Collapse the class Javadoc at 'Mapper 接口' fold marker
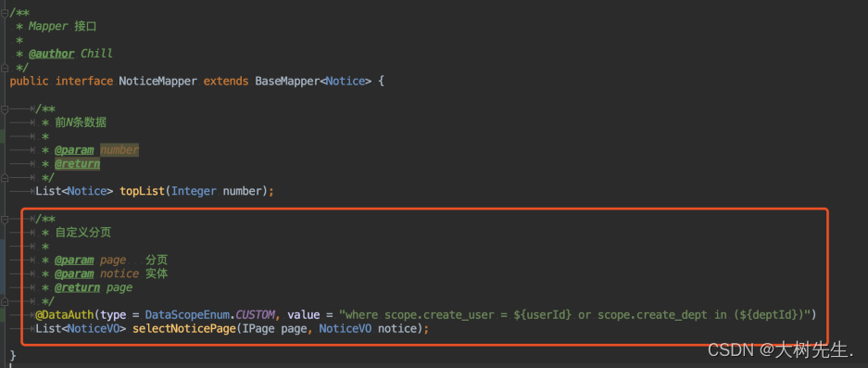Viewport: 868px width, 368px height. [5, 13]
